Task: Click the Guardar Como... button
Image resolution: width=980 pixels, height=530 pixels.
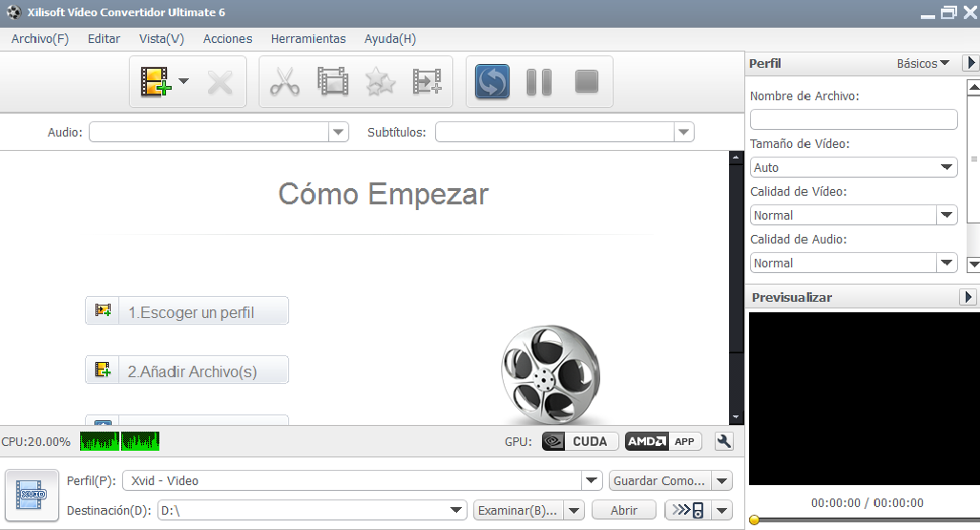Action: [x=659, y=480]
